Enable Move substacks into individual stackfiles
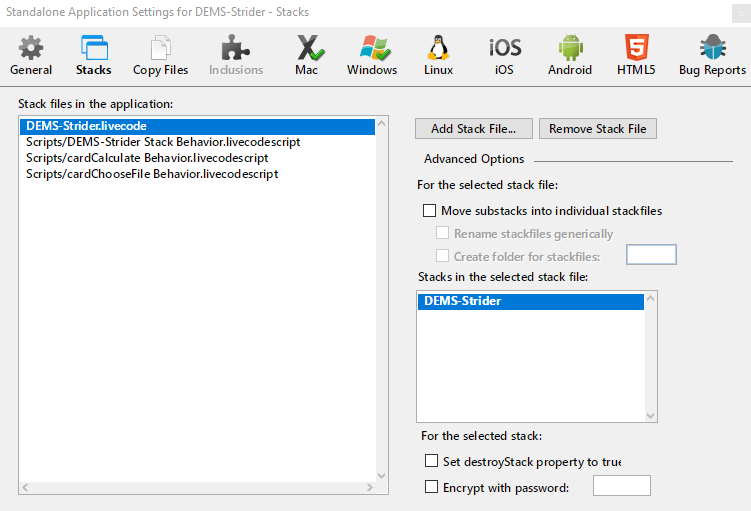This screenshot has height=511, width=751. click(430, 211)
